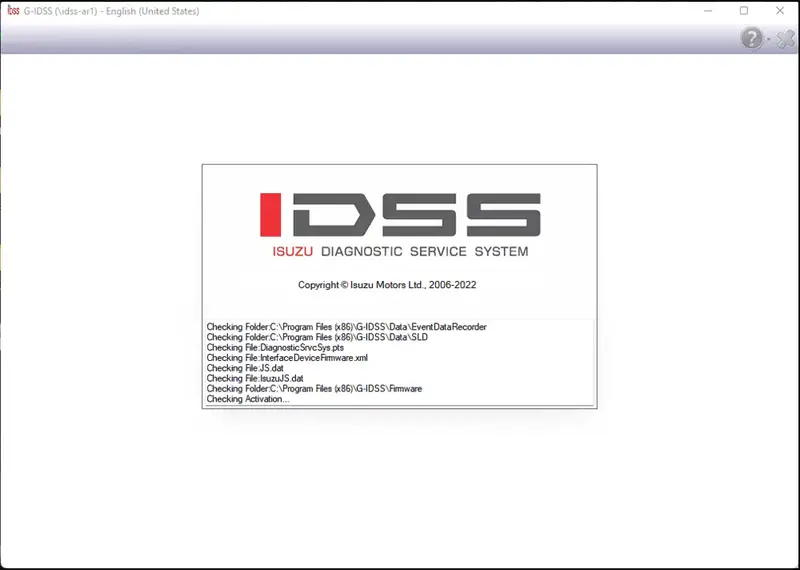
Task: Select the 'Checking File:DiagnosticSrvcSys.pts' line
Action: click(275, 348)
